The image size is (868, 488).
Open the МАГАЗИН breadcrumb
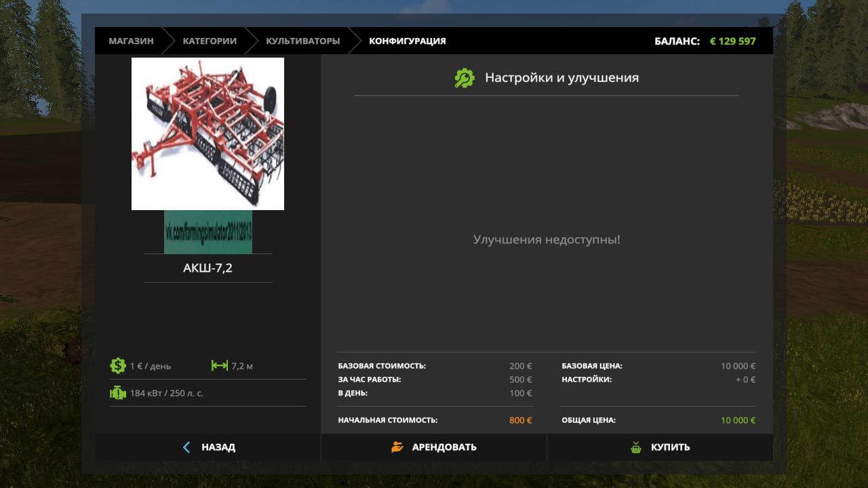point(131,41)
